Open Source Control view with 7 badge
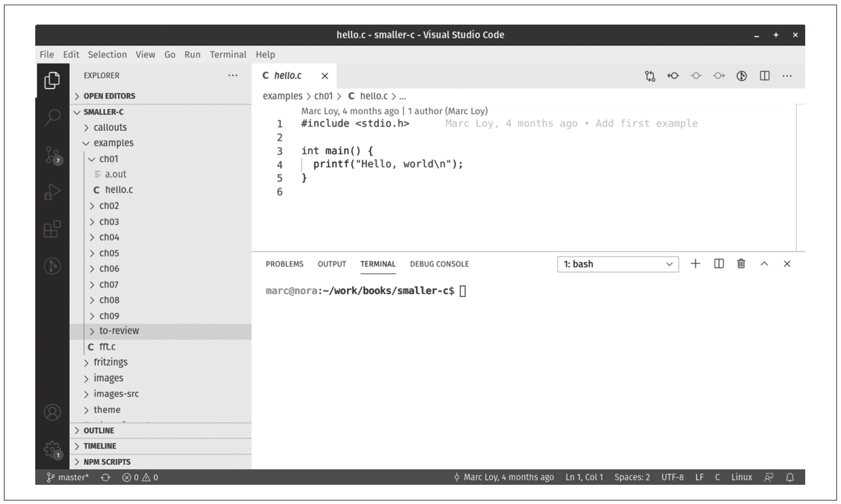Screen dimensions: 841x504 (52, 155)
